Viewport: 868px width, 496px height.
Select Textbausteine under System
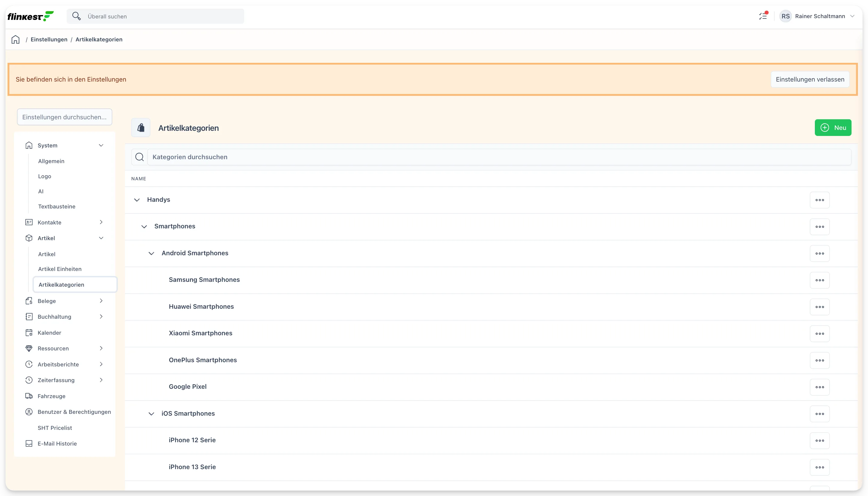pyautogui.click(x=57, y=206)
